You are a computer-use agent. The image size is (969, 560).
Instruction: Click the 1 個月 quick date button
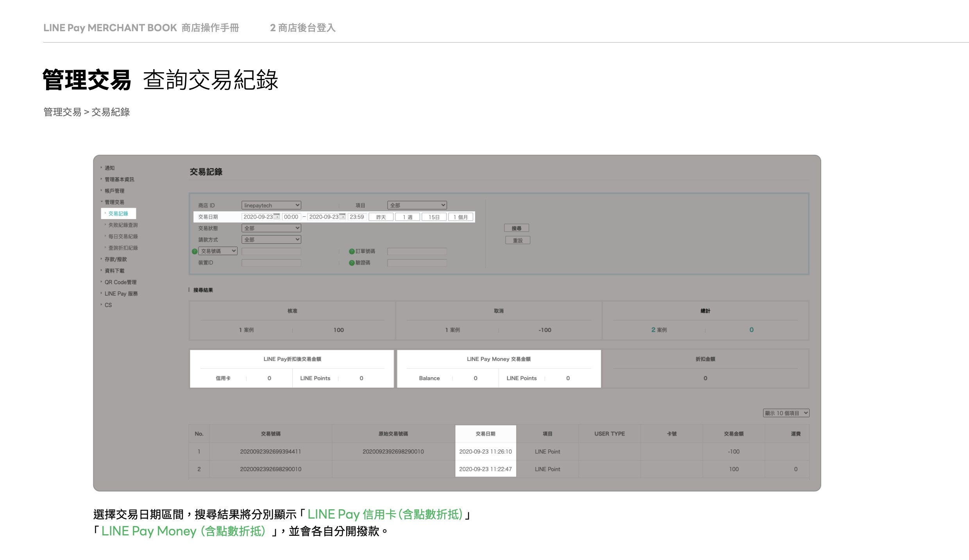(x=461, y=217)
